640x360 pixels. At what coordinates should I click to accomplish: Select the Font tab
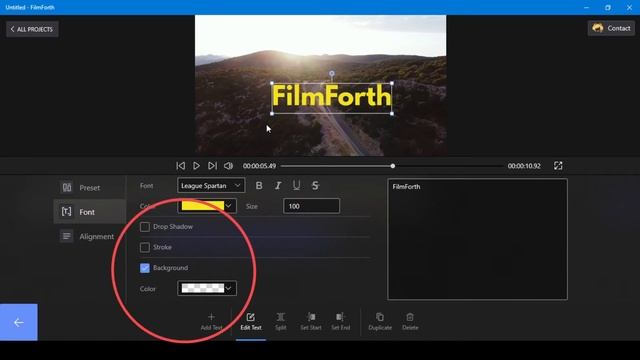(89, 211)
